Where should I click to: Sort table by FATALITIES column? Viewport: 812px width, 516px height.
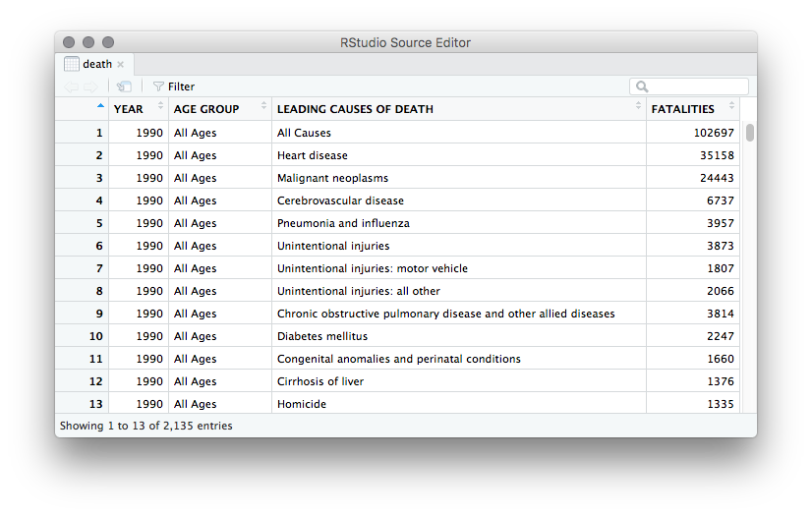click(692, 109)
